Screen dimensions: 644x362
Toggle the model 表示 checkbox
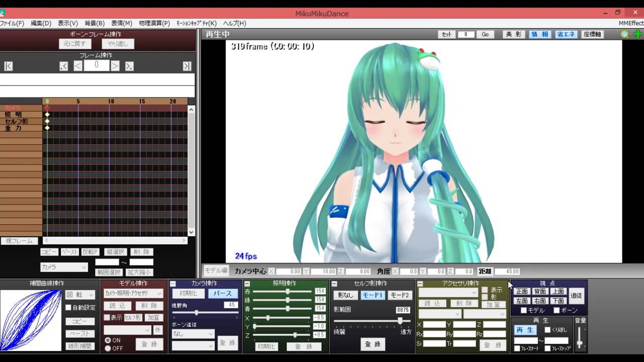[x=107, y=317]
